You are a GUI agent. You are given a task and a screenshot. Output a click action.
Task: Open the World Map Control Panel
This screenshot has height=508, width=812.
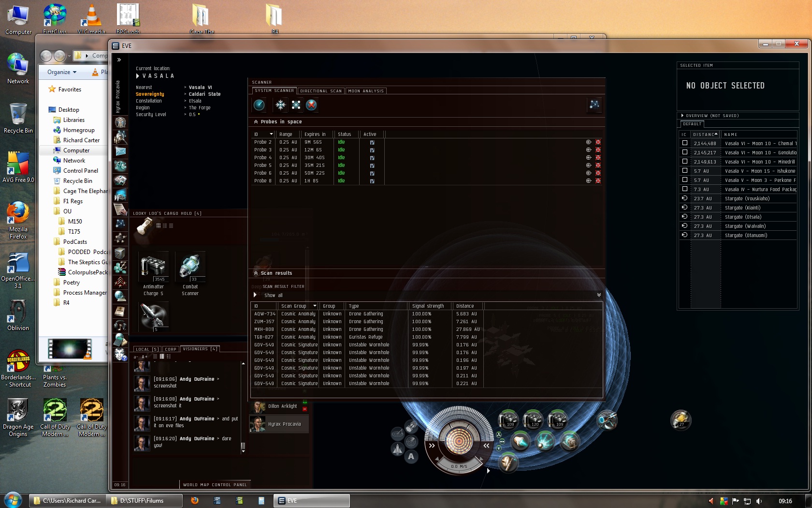215,485
